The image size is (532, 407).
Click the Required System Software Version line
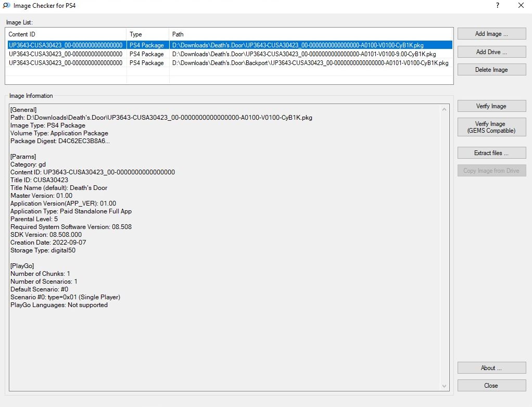[x=71, y=227]
